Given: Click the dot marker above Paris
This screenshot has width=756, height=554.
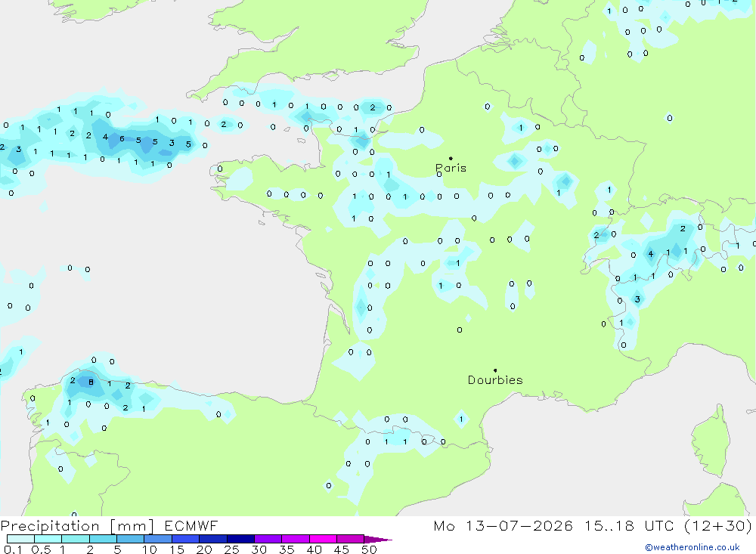Looking at the screenshot, I should point(451,158).
